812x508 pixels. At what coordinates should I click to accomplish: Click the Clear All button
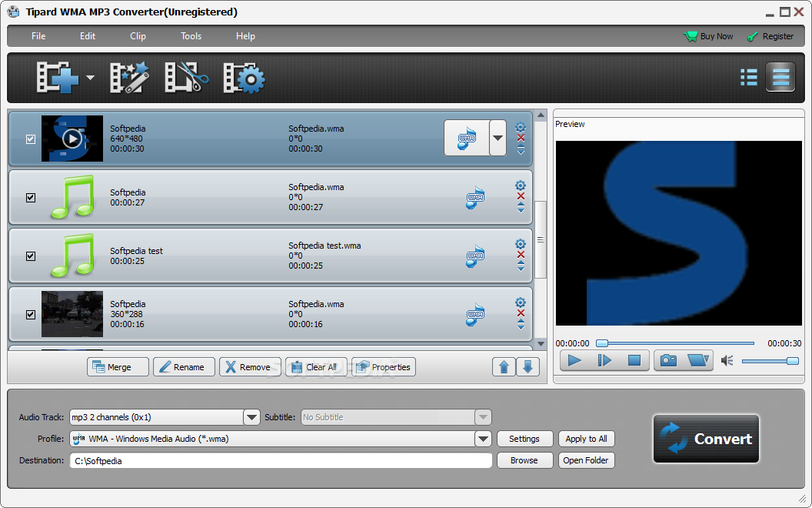click(316, 367)
